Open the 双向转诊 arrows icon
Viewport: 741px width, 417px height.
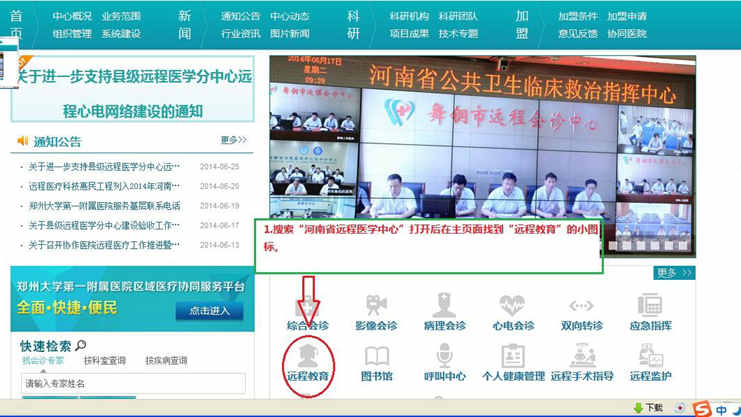(x=581, y=306)
